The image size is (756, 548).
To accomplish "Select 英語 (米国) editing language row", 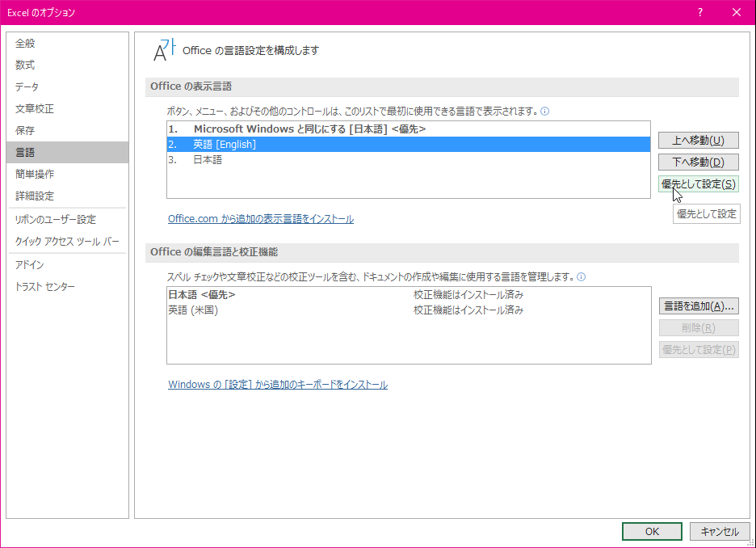I will click(409, 310).
